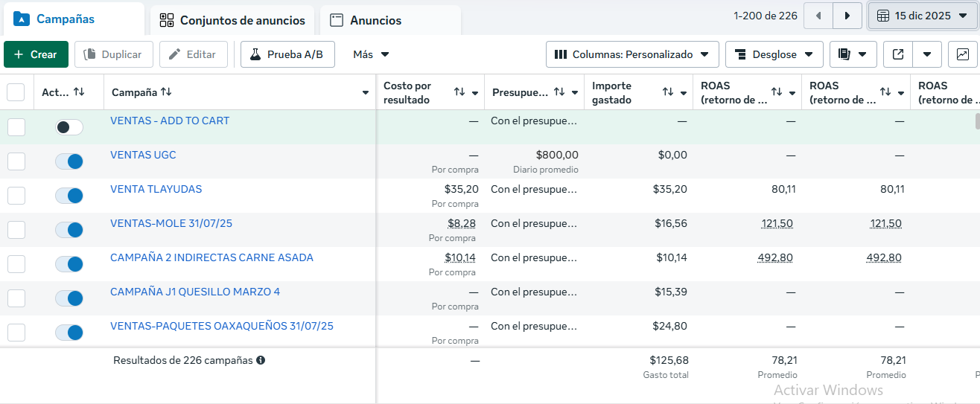Open Columnas: Personalizado dropdown
This screenshot has width=980, height=404.
[632, 54]
